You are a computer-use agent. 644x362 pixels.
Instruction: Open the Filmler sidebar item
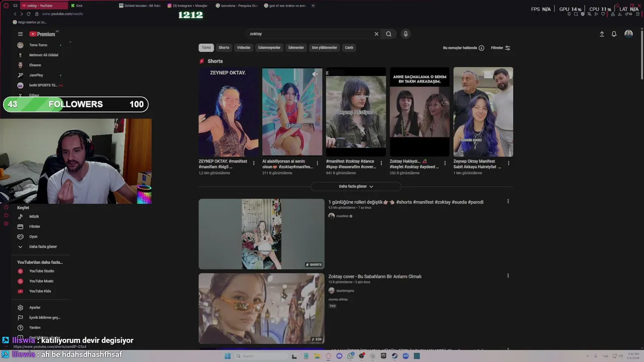tap(34, 227)
